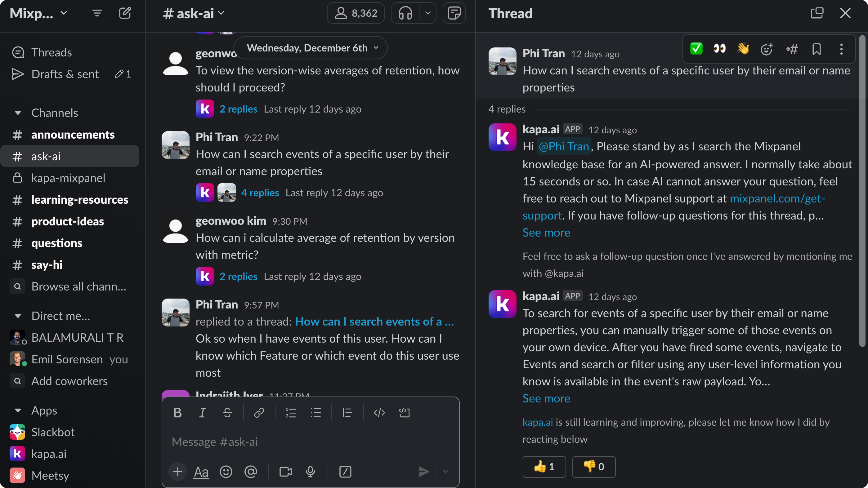Click the hyperlink insert icon

click(259, 412)
